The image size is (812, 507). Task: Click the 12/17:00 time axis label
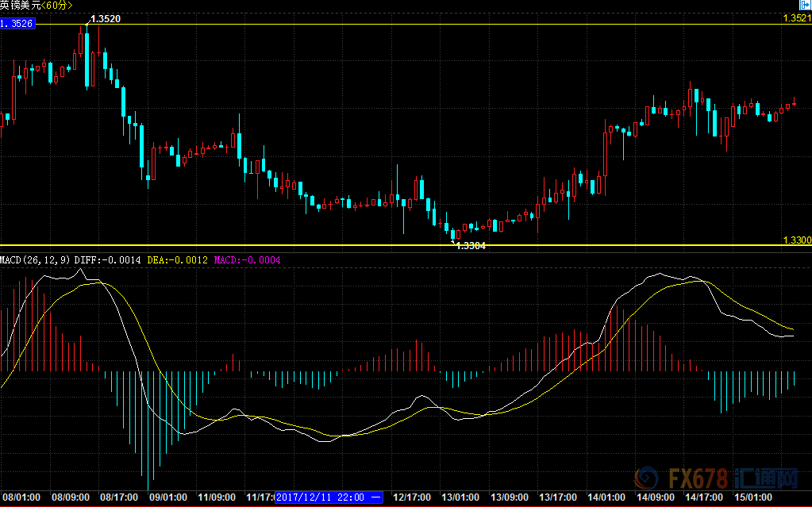pos(412,497)
